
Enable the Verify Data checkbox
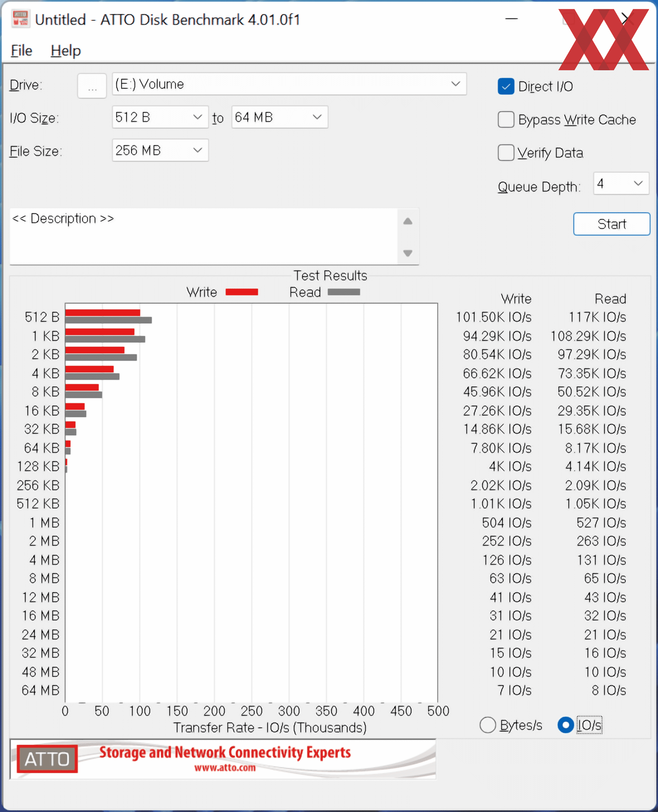tap(505, 153)
